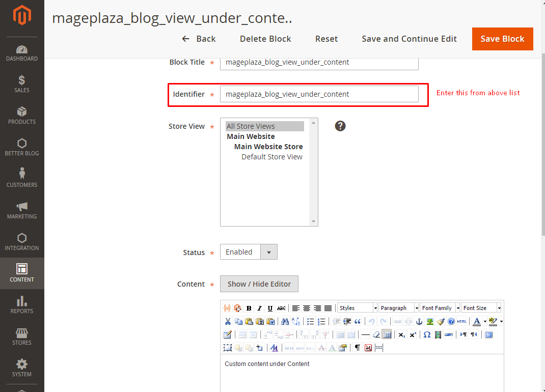Screen dimensions: 545x392
Task: Click the Save Block button
Action: 502,39
